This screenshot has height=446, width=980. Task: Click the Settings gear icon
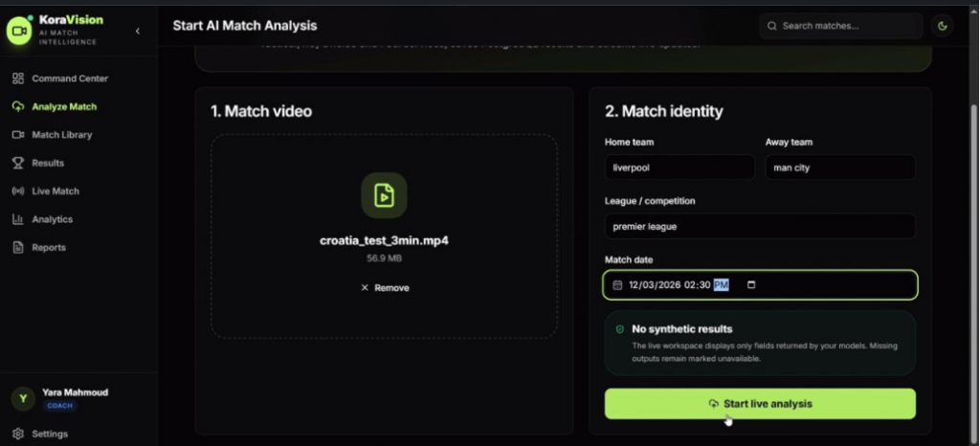(x=18, y=434)
